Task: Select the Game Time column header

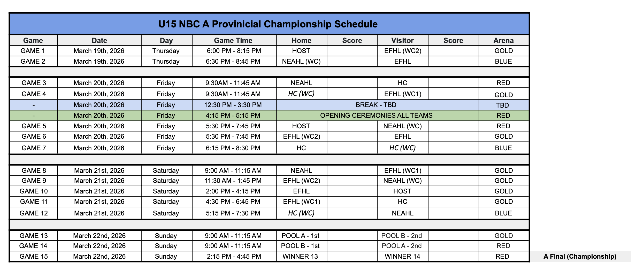Action: [233, 40]
